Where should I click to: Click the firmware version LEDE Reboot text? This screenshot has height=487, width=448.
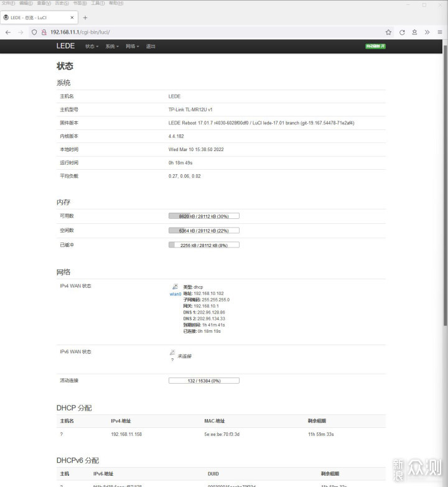pos(261,123)
